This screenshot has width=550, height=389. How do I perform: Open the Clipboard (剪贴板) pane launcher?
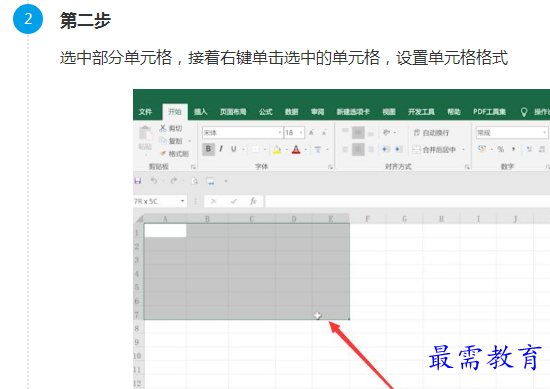pyautogui.click(x=193, y=167)
